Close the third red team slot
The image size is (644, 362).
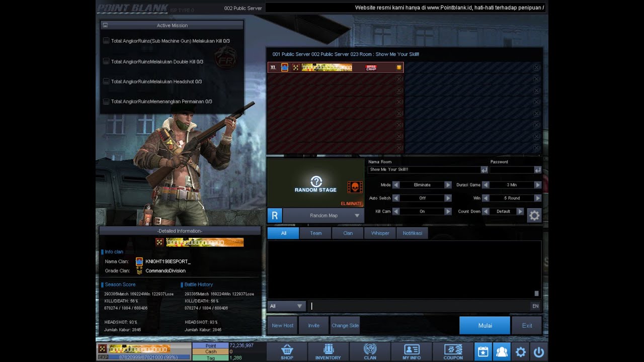[399, 90]
